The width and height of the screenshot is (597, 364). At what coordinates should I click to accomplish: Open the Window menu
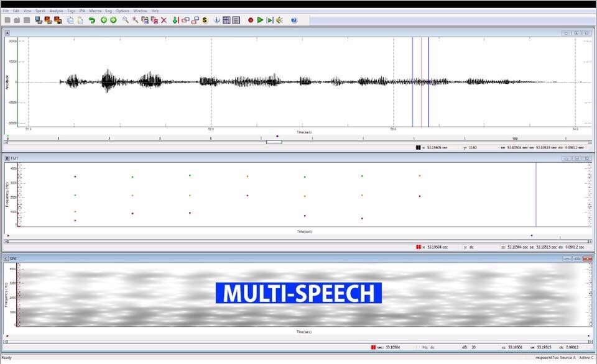point(140,11)
